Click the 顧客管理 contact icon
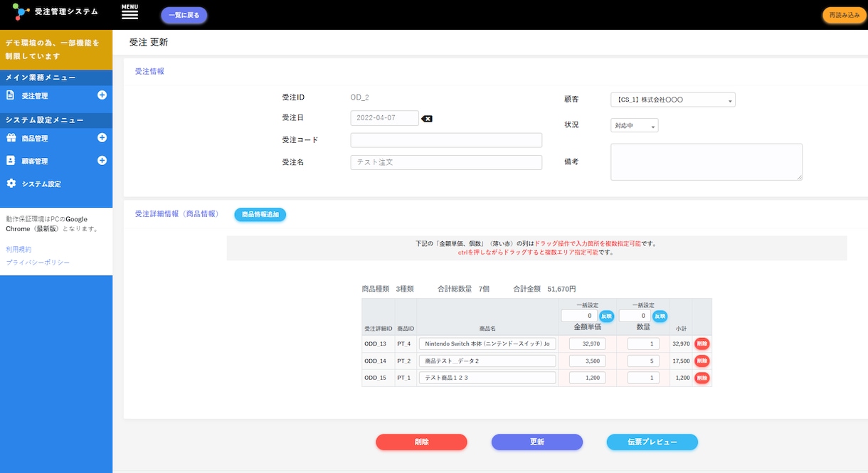This screenshot has height=473, width=868. tap(11, 161)
